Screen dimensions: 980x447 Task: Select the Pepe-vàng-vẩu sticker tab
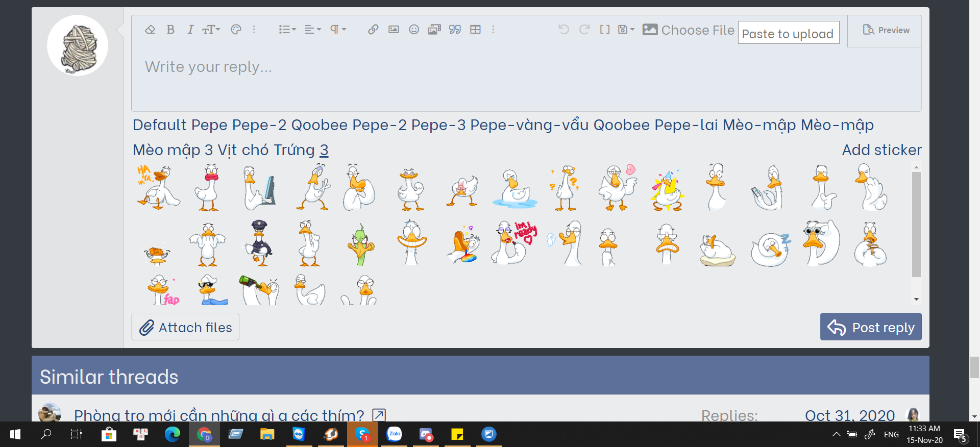pos(529,125)
